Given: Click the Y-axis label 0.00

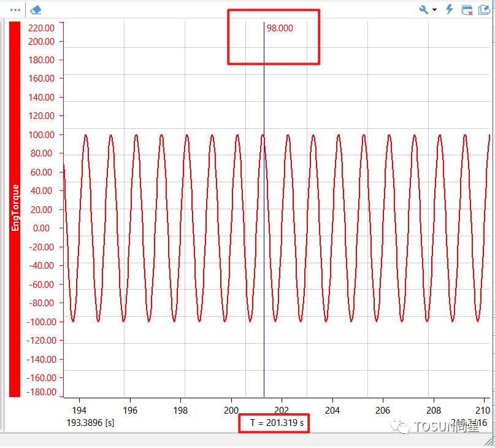Looking at the screenshot, I should (x=41, y=228).
